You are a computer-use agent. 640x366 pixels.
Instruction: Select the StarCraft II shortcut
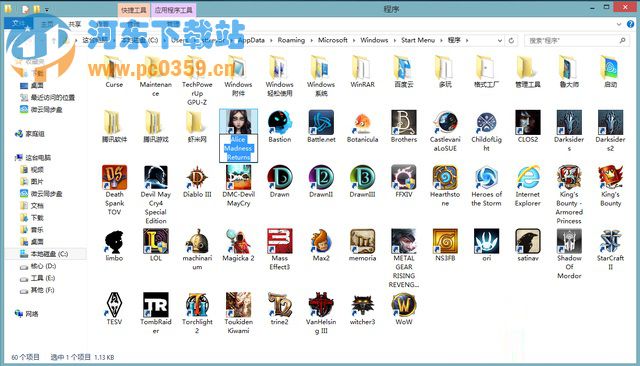coord(611,241)
